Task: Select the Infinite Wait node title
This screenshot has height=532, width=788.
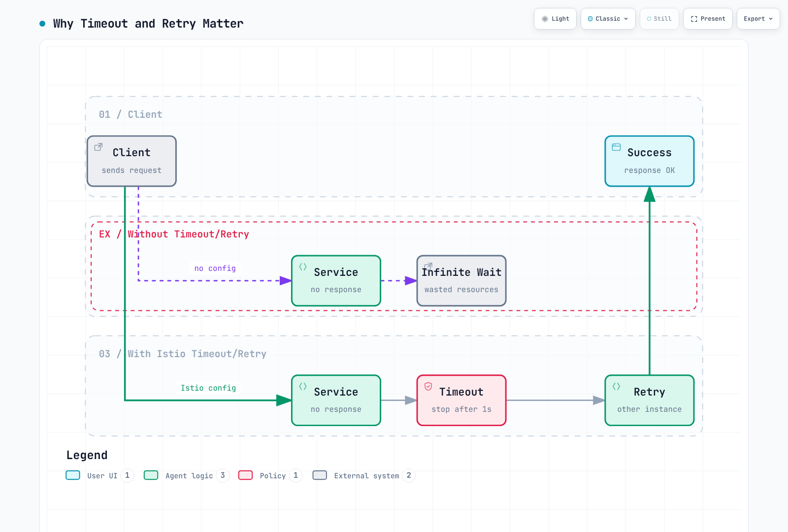Action: point(461,272)
